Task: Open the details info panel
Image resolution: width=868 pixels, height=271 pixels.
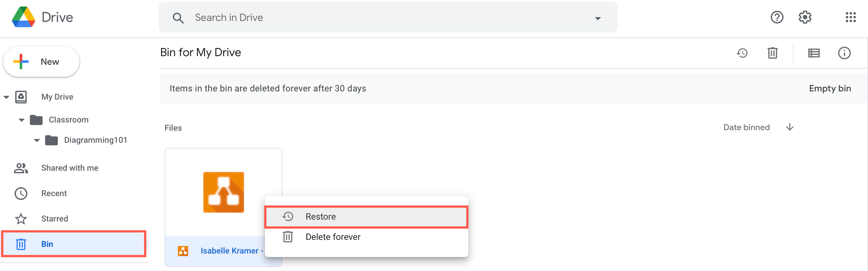Action: click(844, 53)
